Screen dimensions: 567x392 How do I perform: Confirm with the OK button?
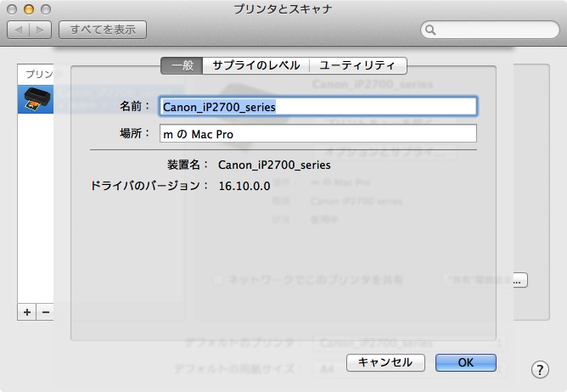click(x=465, y=362)
